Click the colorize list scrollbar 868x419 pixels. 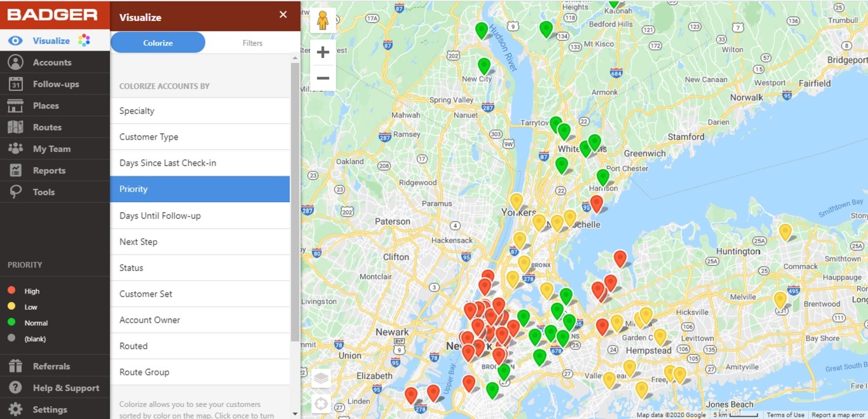point(295,191)
